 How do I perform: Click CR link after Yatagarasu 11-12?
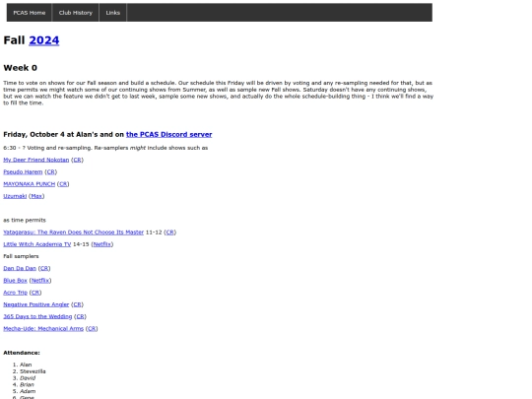tap(170, 233)
